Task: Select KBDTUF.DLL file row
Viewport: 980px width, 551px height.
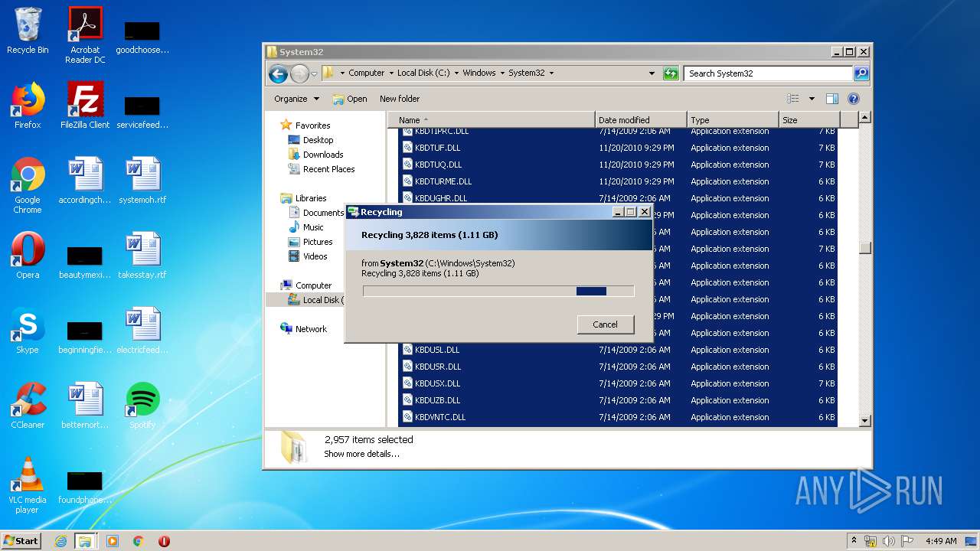Action: click(x=619, y=148)
